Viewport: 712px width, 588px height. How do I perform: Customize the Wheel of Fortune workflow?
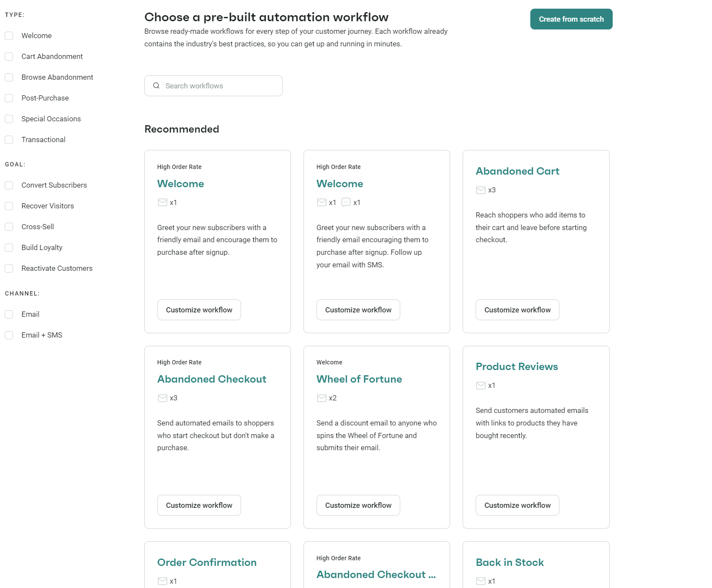pyautogui.click(x=358, y=505)
